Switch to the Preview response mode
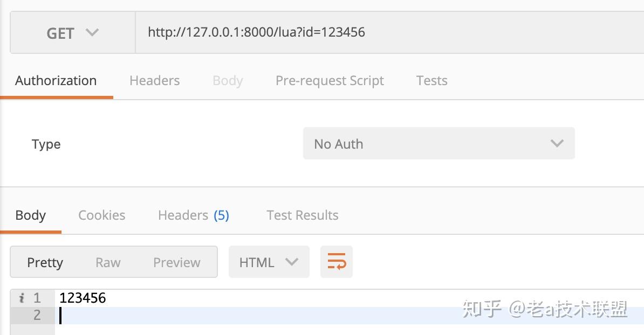Viewport: 644px width, 335px height. tap(176, 262)
